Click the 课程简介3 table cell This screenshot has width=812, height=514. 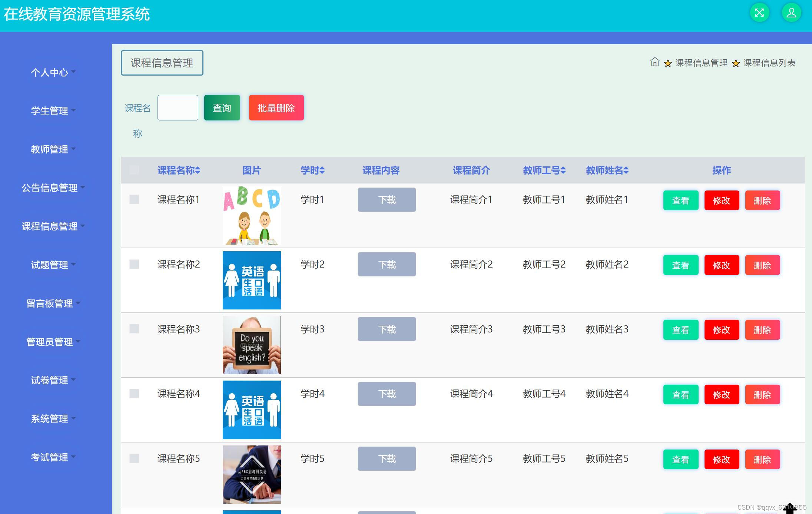point(471,329)
